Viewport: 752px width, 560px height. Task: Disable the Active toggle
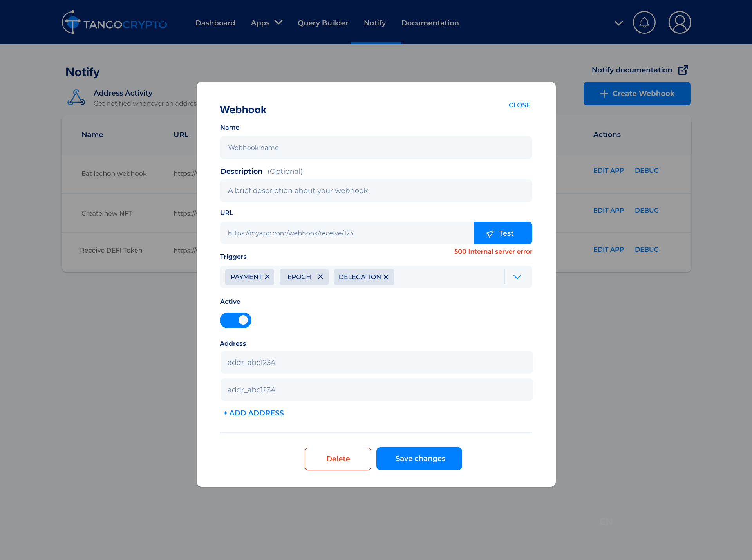(235, 320)
